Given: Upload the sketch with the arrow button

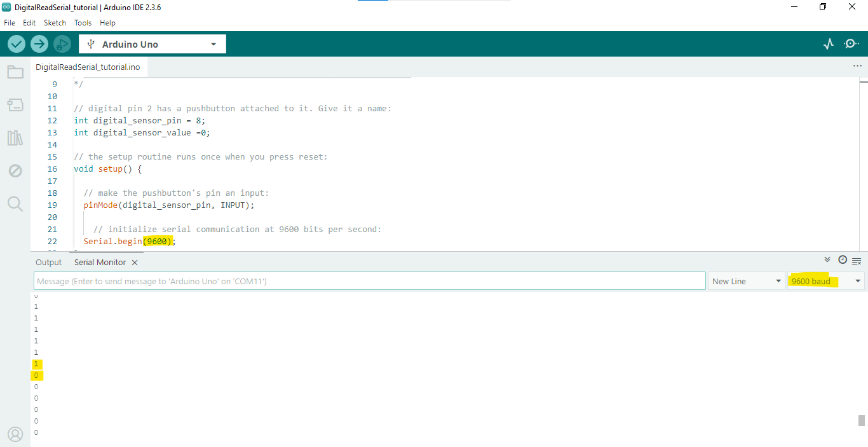Looking at the screenshot, I should click(x=39, y=44).
